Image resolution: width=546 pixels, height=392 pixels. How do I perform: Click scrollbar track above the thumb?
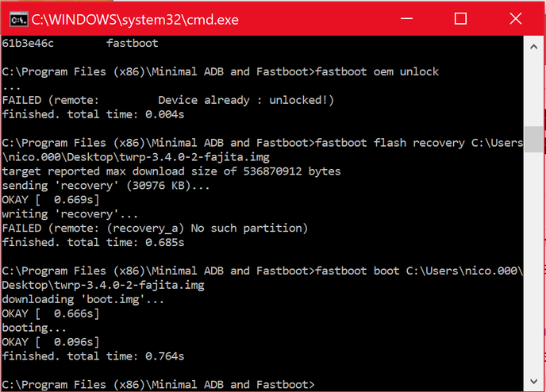(533, 90)
